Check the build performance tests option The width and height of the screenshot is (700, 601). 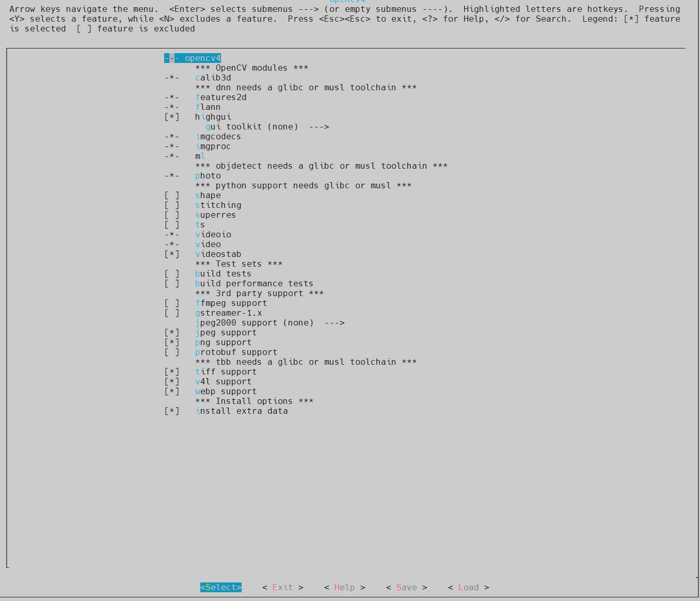(172, 284)
